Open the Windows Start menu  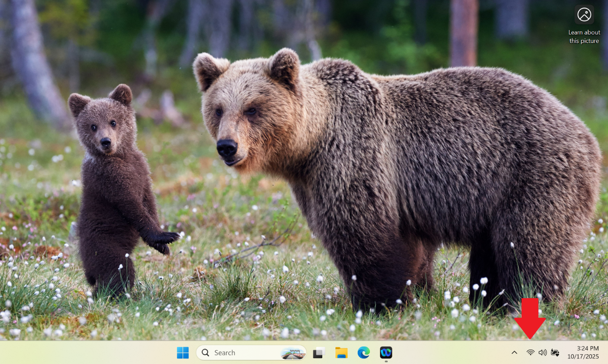183,353
